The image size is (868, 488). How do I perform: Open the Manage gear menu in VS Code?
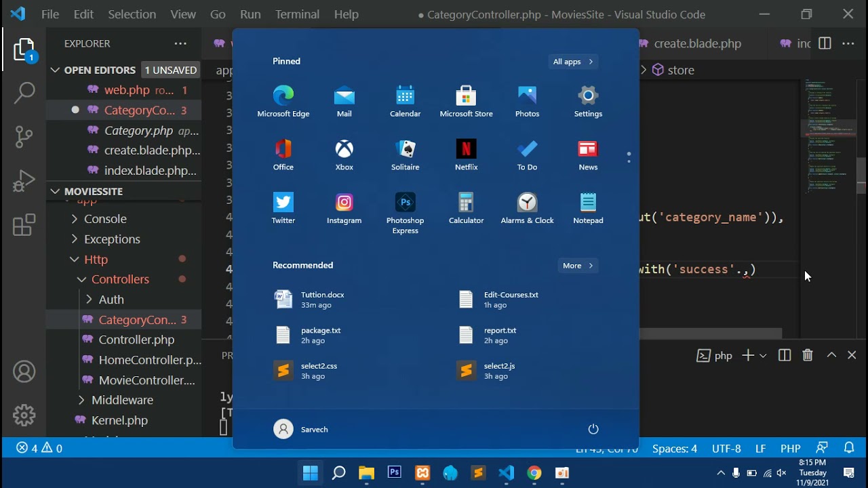(24, 415)
